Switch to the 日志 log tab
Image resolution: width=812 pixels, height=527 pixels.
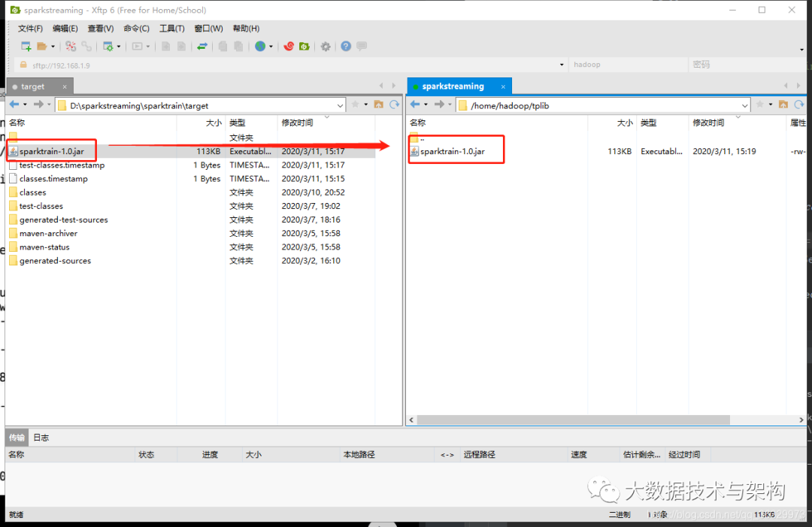point(41,438)
